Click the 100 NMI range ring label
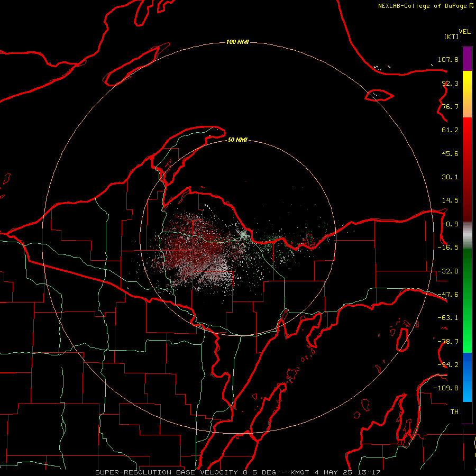This screenshot has height=476, width=476. pyautogui.click(x=237, y=42)
